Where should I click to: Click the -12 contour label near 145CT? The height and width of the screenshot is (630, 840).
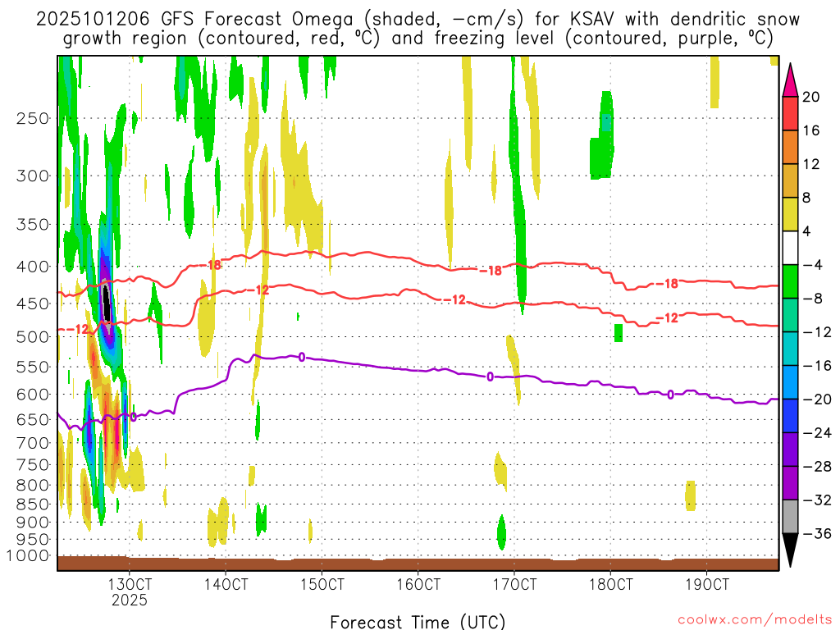point(258,290)
